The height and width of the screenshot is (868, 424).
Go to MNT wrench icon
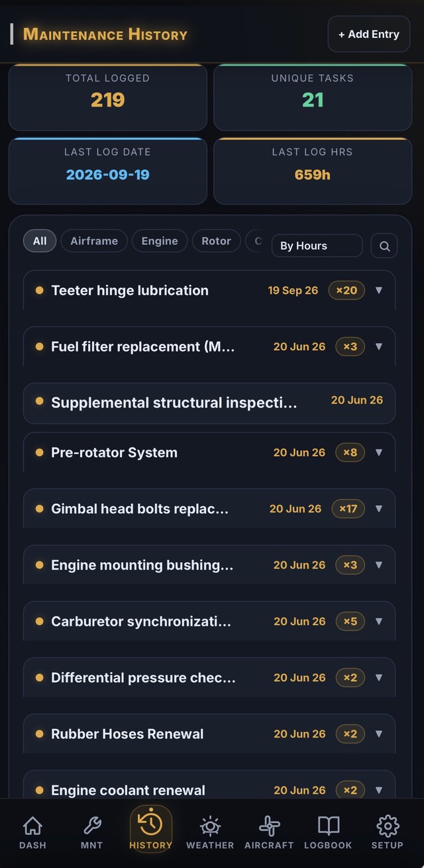click(x=91, y=826)
